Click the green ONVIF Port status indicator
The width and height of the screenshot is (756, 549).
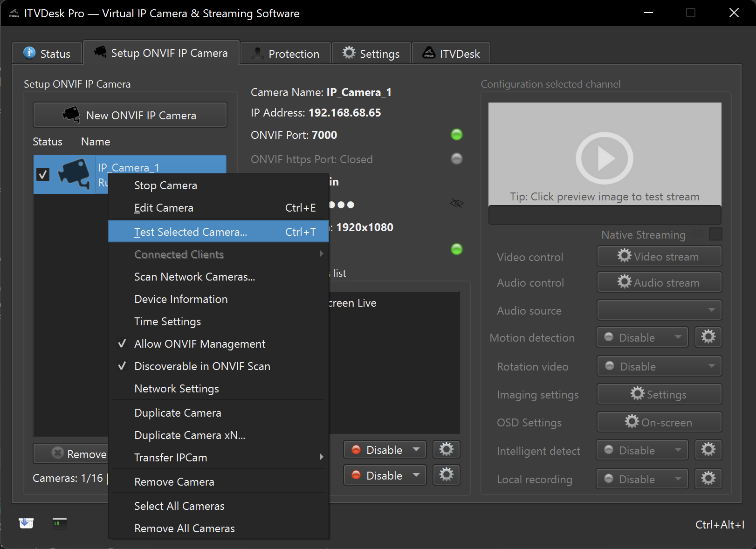click(456, 135)
